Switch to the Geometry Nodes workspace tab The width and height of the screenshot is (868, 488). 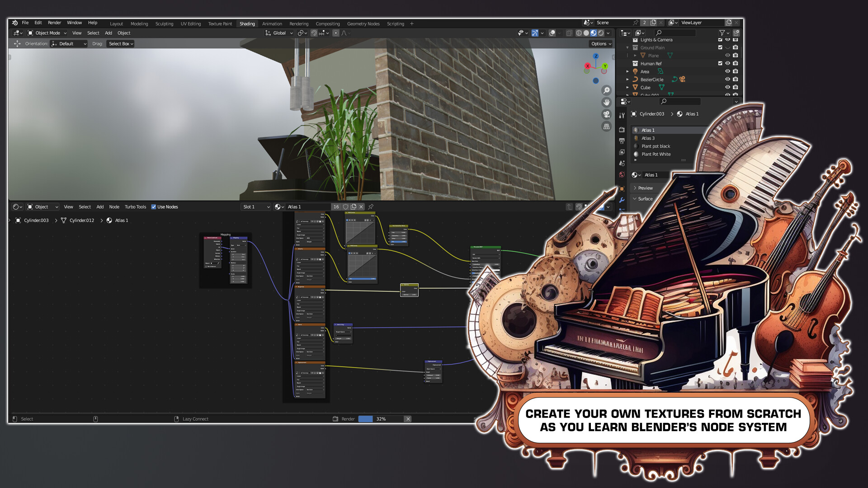click(x=363, y=23)
